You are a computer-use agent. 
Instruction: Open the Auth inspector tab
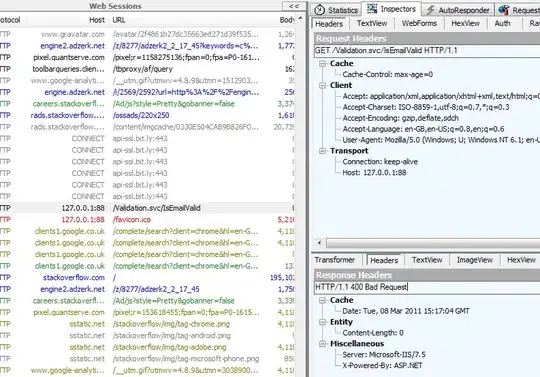point(502,23)
